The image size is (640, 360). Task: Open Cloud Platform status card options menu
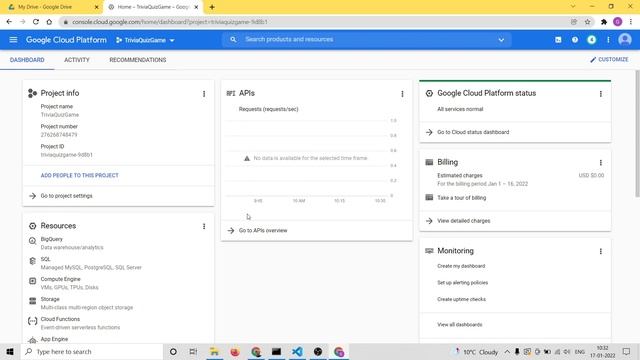point(601,94)
